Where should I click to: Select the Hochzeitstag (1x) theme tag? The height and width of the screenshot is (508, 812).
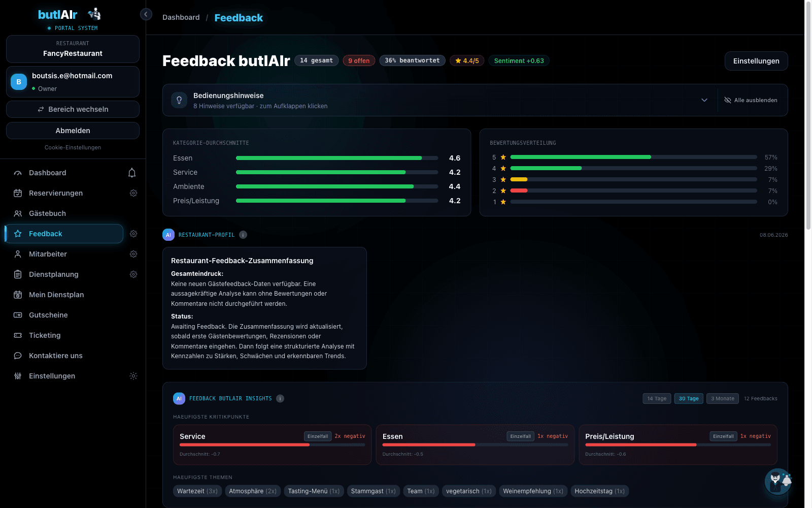(x=600, y=491)
